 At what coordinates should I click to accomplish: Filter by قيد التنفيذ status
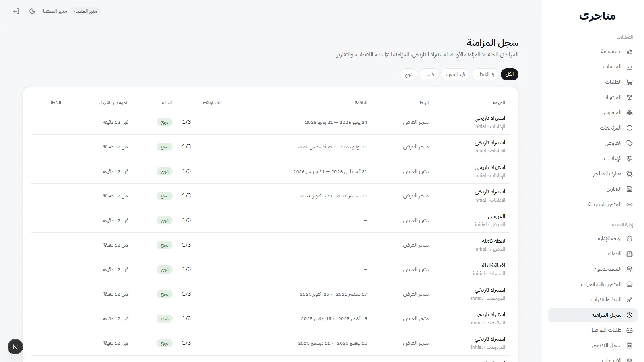tap(455, 74)
